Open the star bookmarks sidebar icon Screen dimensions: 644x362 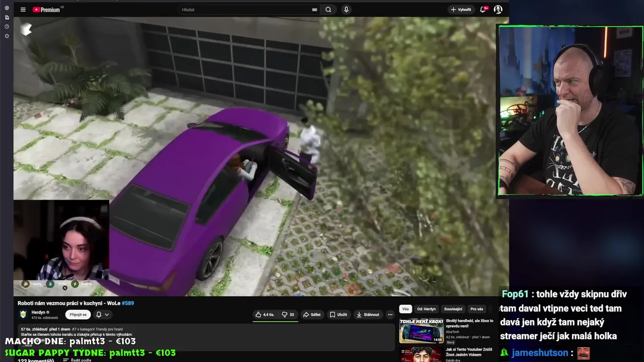click(7, 36)
